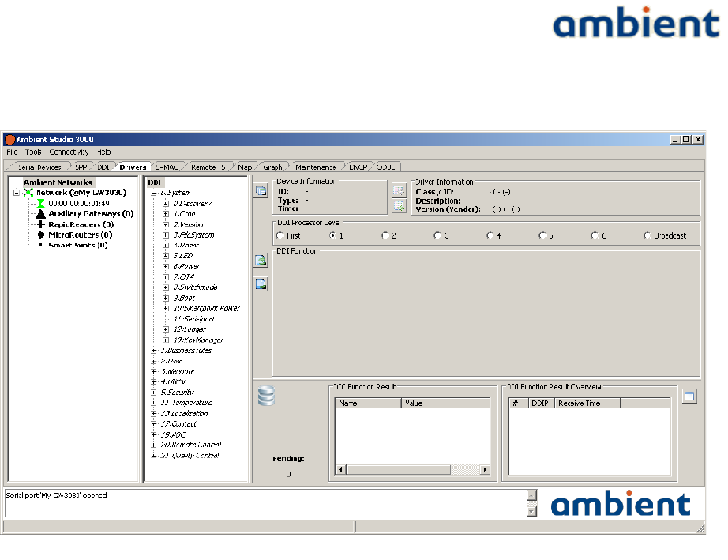Switch to the Maintenance tab
This screenshot has height=560, width=728.
[x=316, y=167]
